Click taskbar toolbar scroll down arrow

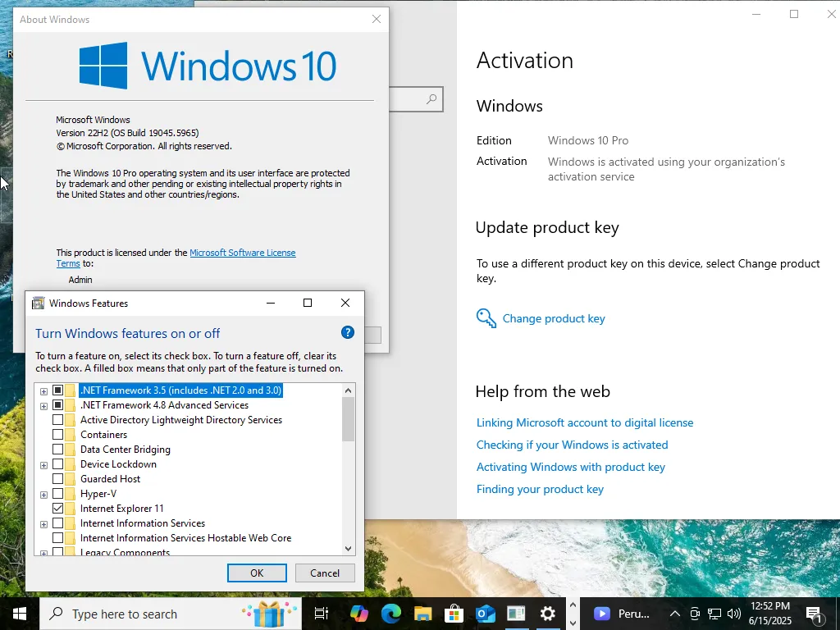(573, 623)
